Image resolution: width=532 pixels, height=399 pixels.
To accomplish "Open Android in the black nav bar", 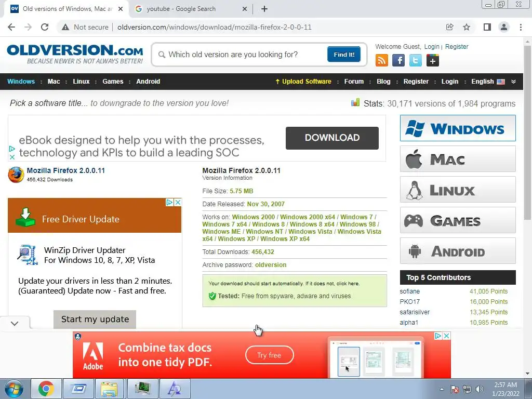I will 148,82.
